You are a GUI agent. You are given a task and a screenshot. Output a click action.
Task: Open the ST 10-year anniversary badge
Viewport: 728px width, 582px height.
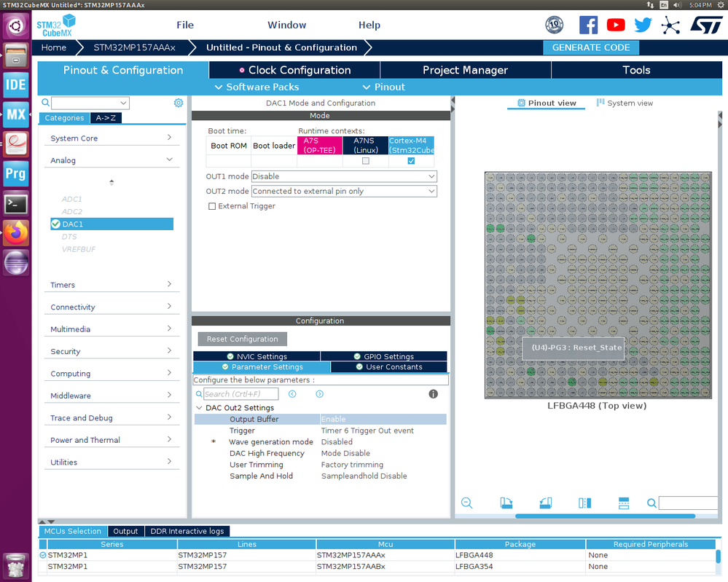pos(555,25)
